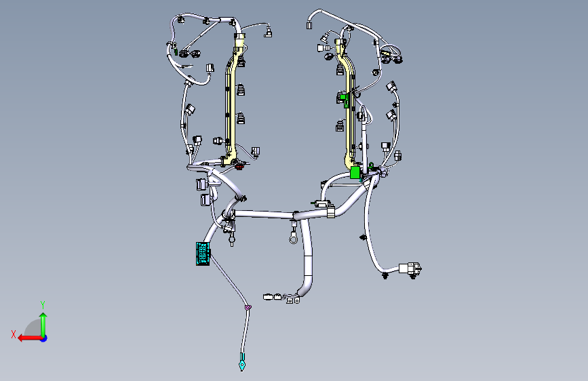Select the gray quarter-circle plane of the triad
Viewport: 588px width, 381px height.
(x=33, y=327)
